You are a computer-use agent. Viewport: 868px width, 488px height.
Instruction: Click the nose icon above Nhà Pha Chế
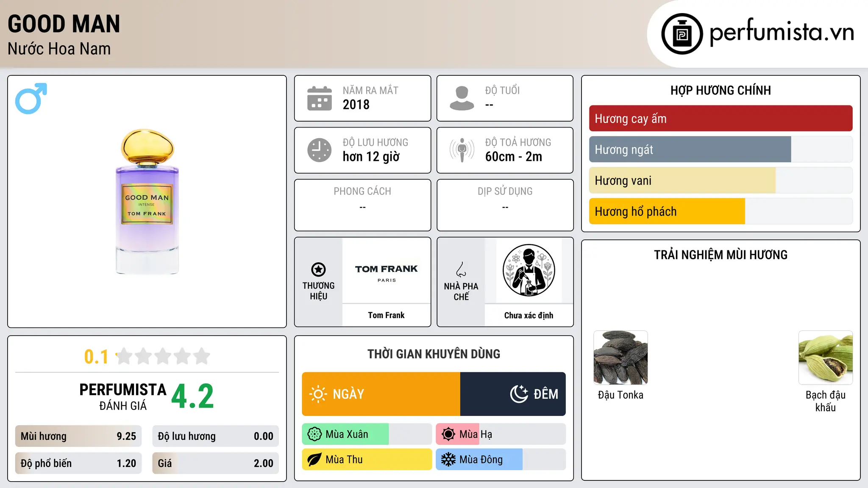click(461, 269)
